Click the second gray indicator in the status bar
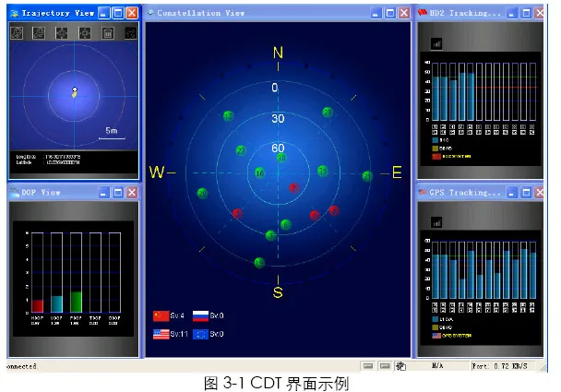This screenshot has width=561, height=392. (385, 365)
